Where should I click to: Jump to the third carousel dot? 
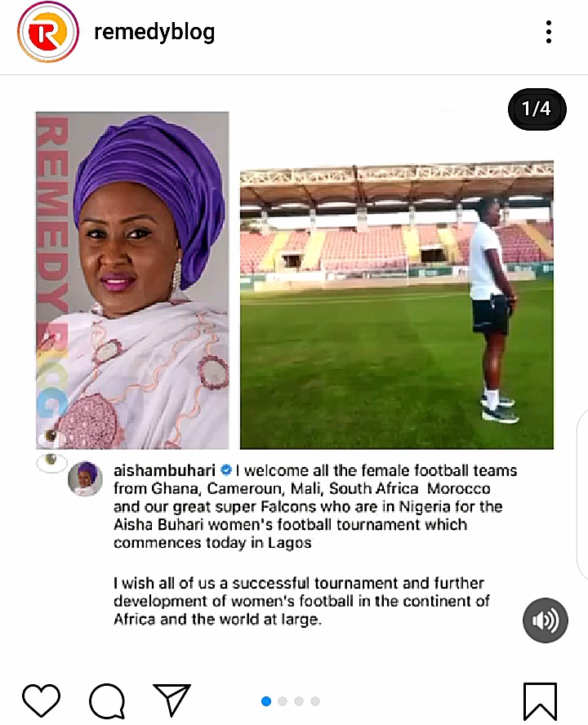click(x=299, y=701)
